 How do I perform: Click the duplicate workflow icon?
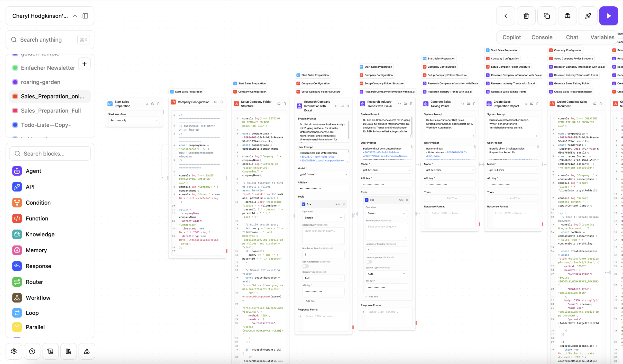pos(547,16)
